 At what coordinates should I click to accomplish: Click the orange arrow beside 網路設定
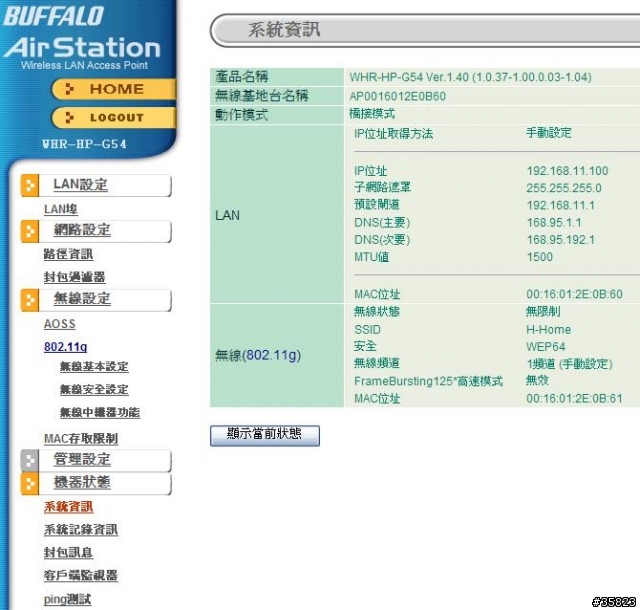point(30,231)
